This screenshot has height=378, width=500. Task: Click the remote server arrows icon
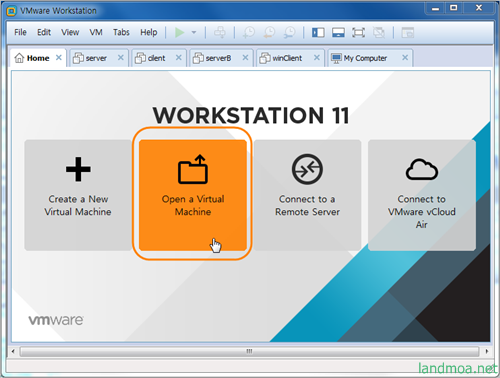click(307, 169)
